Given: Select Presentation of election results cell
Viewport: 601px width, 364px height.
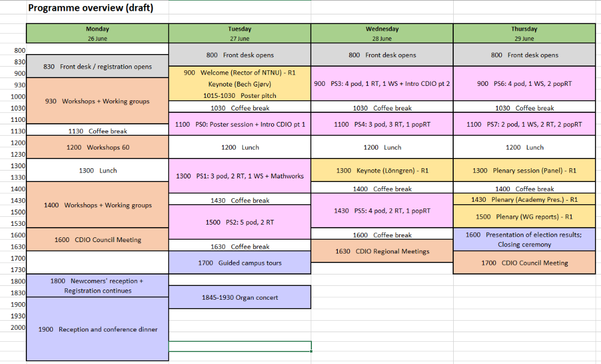Looking at the screenshot, I should 523,240.
